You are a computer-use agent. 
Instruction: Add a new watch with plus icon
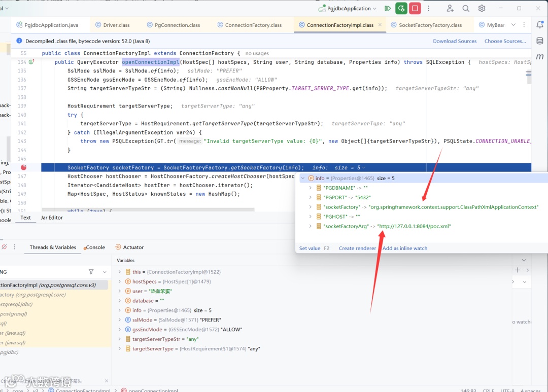[517, 270]
